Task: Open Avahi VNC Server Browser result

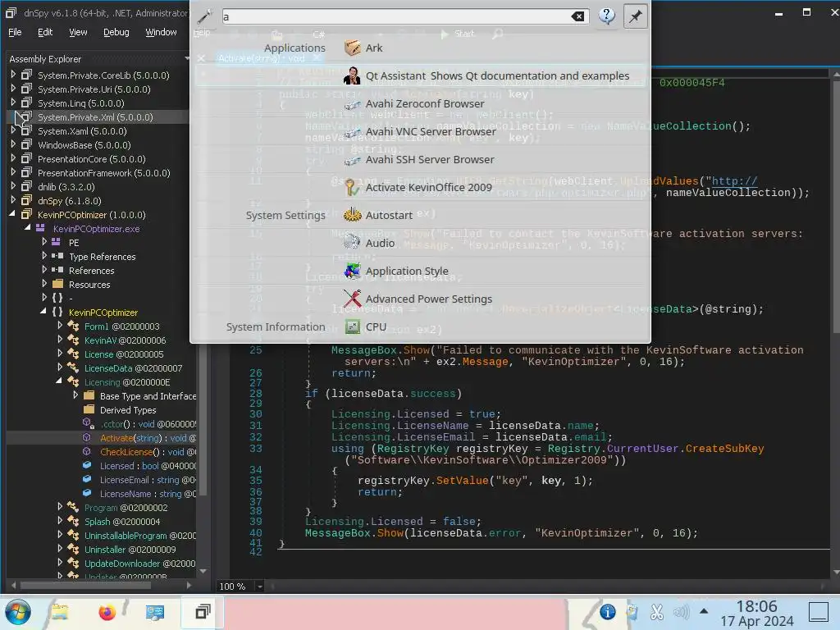Action: pos(421,132)
